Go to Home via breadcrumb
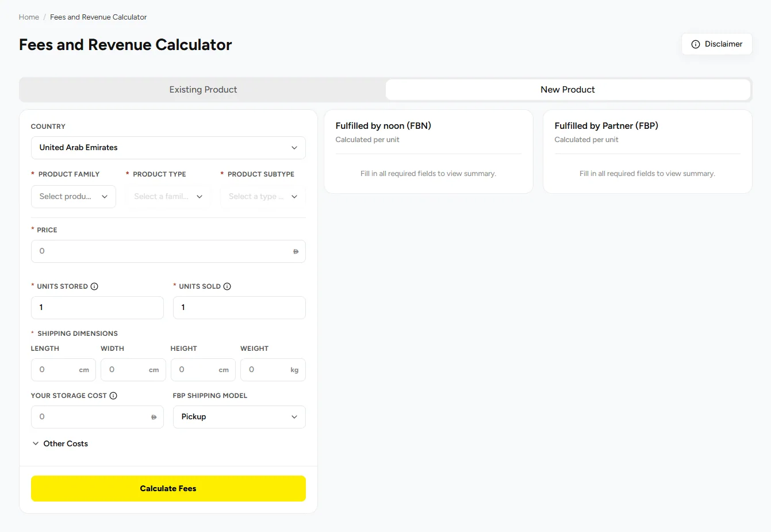771x532 pixels. pos(29,17)
